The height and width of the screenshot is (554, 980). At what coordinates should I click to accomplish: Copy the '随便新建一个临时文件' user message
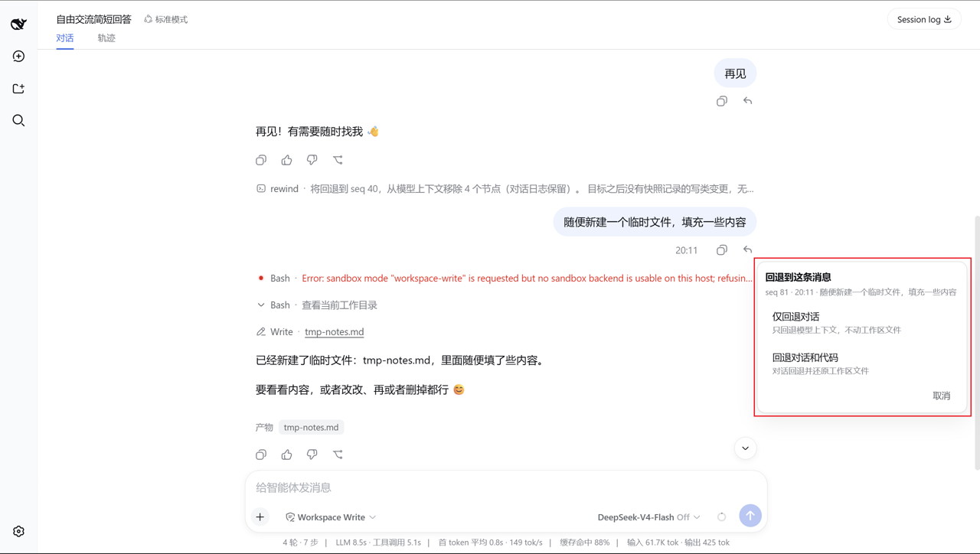pyautogui.click(x=722, y=250)
